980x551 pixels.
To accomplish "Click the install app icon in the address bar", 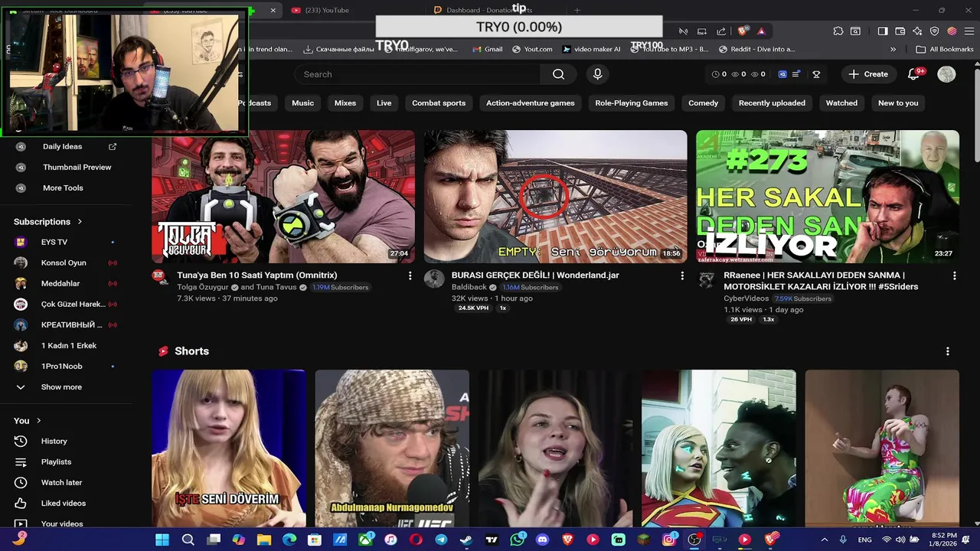I will pyautogui.click(x=702, y=31).
